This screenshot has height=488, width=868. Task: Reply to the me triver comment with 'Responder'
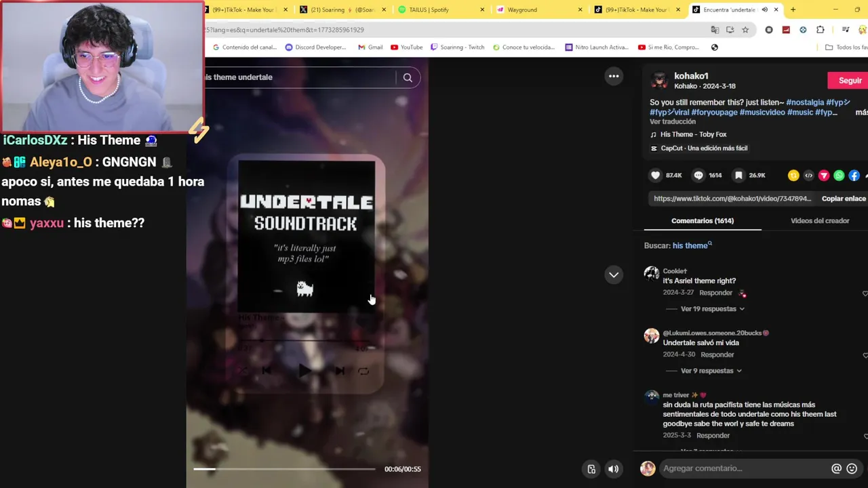[713, 436]
